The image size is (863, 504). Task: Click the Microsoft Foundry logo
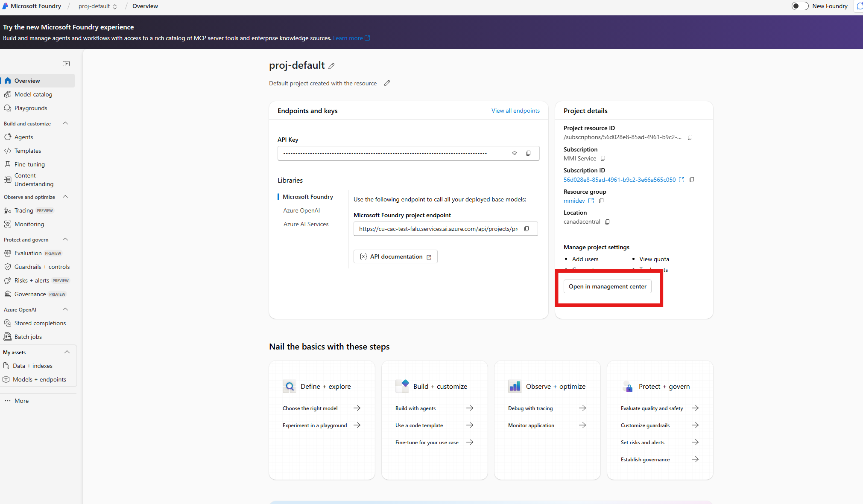pos(6,6)
